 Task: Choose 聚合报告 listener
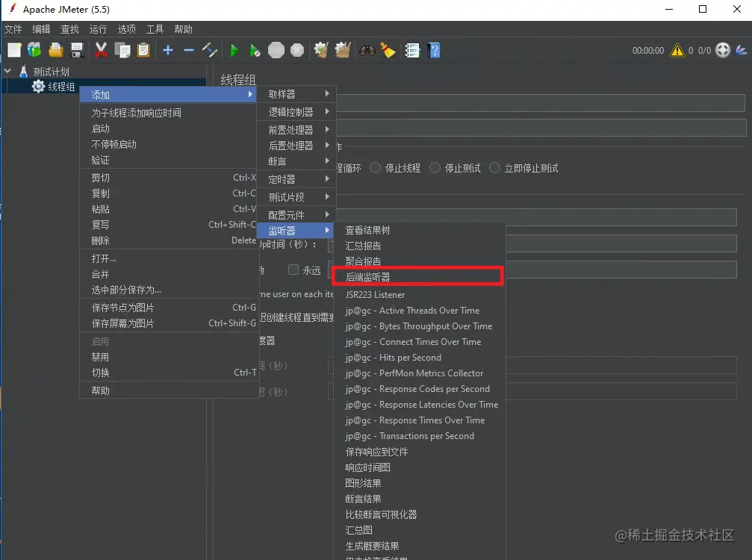420,261
